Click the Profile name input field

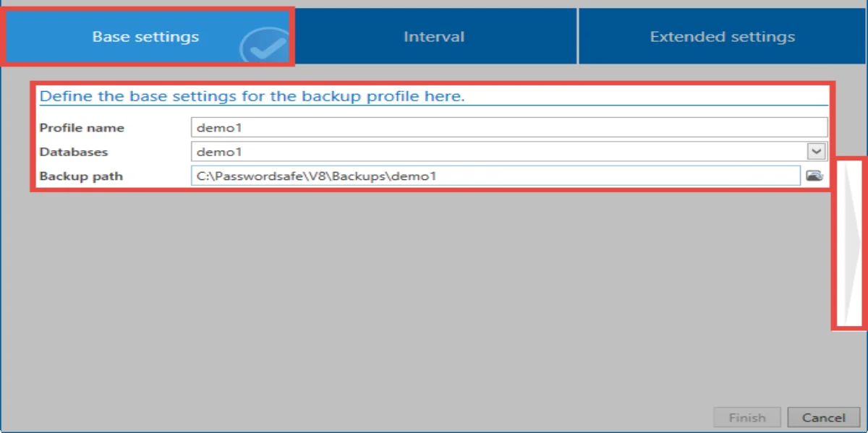pos(509,128)
